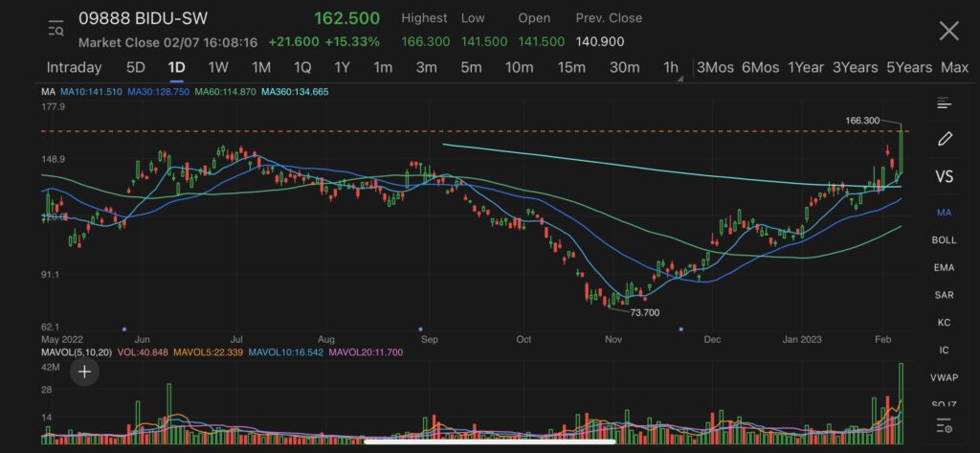Open the MAVOL(5,10,20) indicator selector

(x=76, y=352)
